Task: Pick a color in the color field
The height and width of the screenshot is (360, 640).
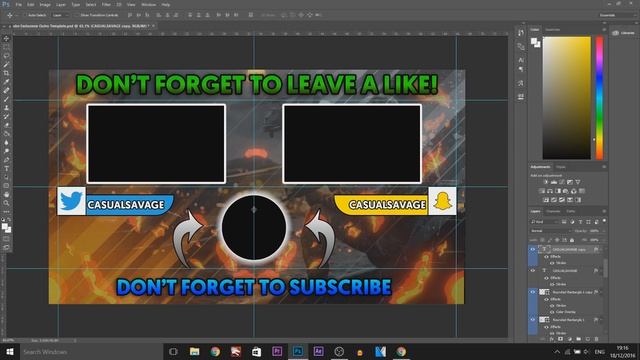Action: pos(567,98)
